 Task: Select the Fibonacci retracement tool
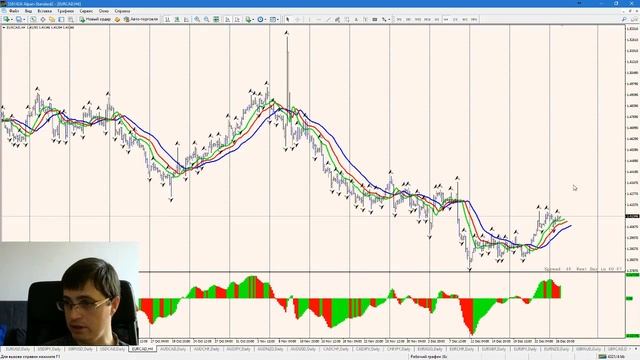coord(347,19)
